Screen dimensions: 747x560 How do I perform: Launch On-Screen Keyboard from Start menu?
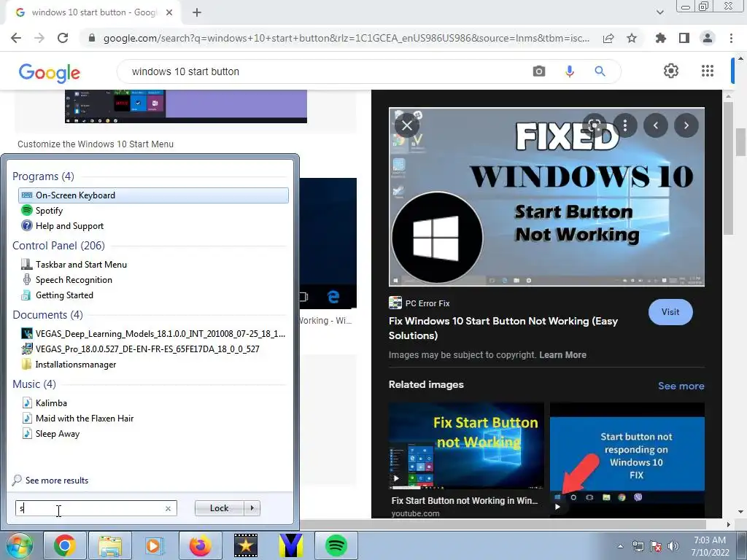point(153,195)
